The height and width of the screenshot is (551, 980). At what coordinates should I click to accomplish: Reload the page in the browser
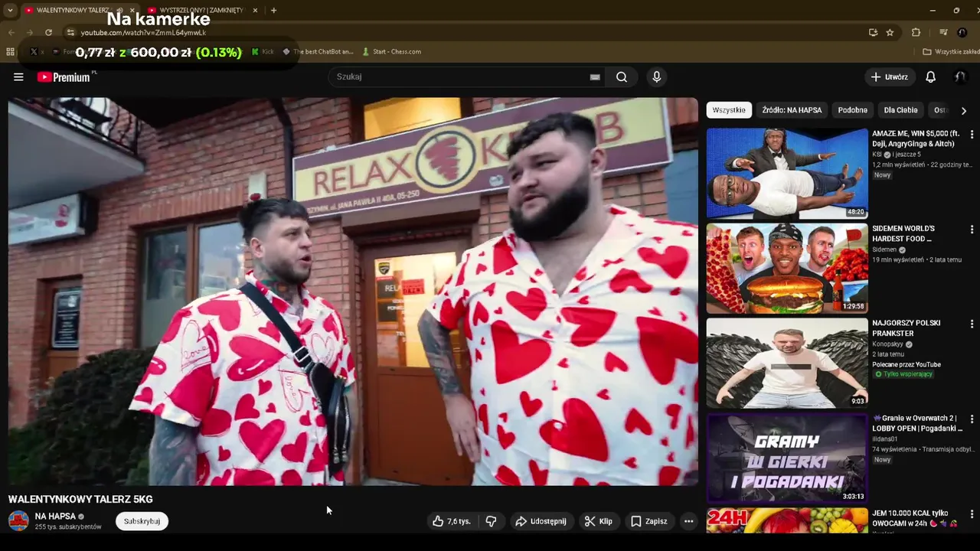(48, 32)
